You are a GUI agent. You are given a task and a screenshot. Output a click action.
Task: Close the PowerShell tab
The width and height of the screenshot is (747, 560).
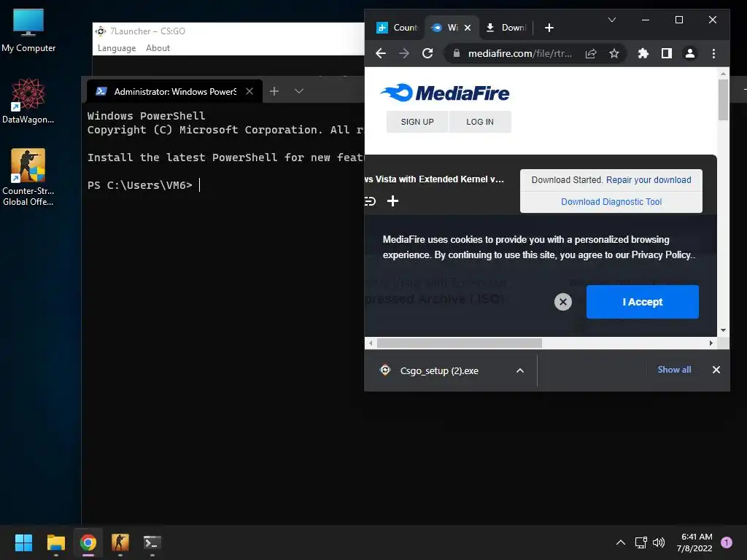(249, 91)
